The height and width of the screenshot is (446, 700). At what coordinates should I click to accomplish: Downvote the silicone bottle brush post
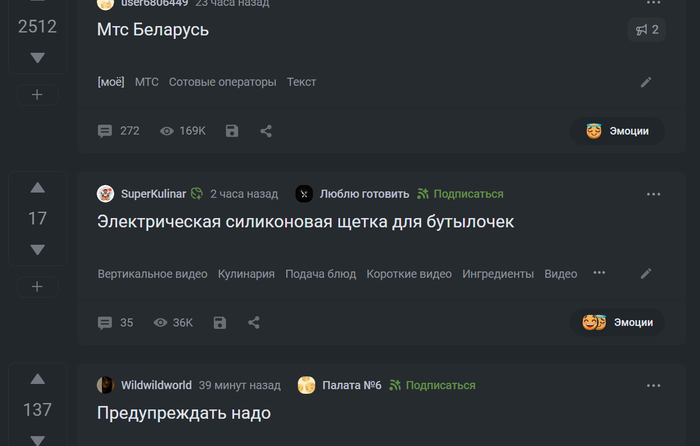[x=38, y=249]
